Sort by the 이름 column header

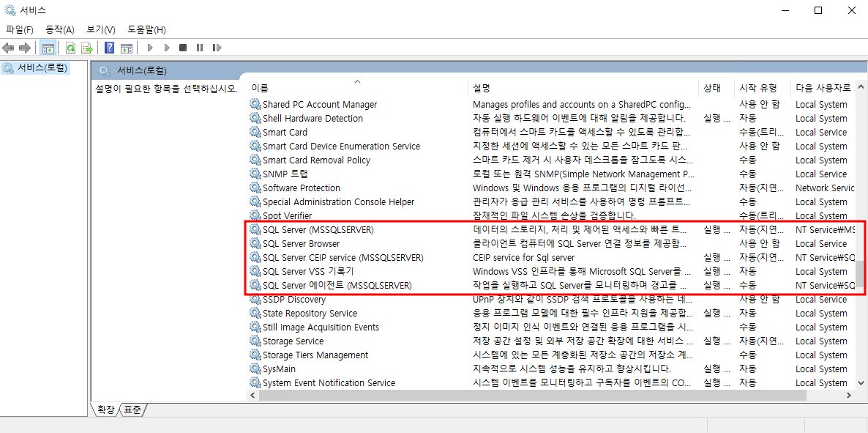[x=358, y=88]
